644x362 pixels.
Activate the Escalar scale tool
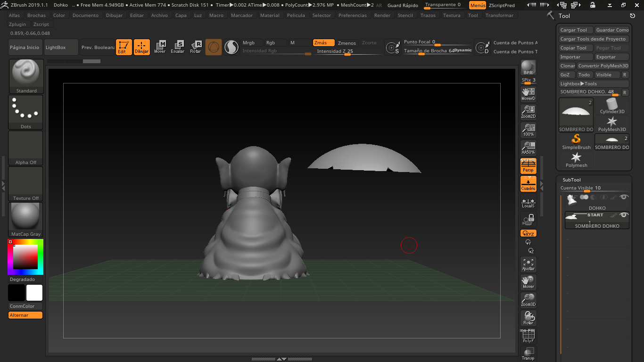pos(178,47)
